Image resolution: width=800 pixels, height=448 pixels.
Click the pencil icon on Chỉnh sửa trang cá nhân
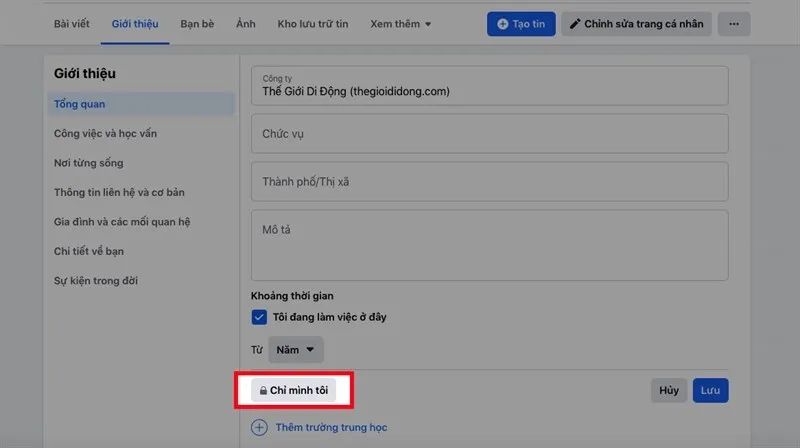pos(575,24)
